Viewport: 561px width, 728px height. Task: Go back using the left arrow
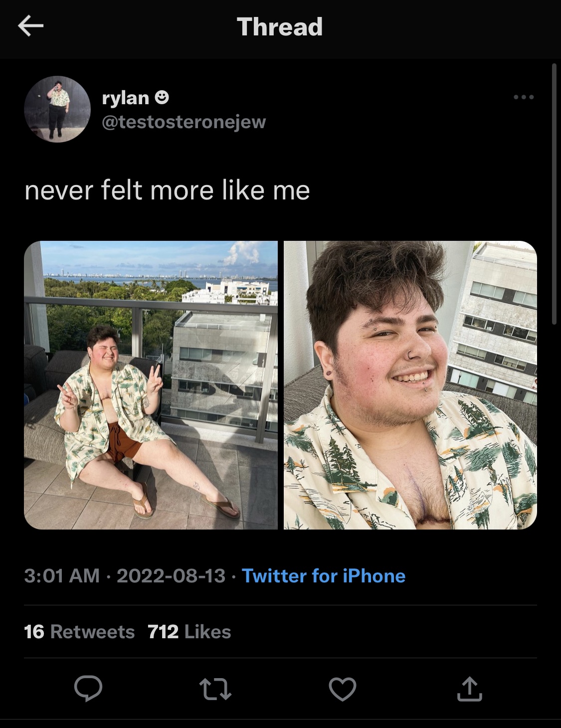pyautogui.click(x=30, y=26)
